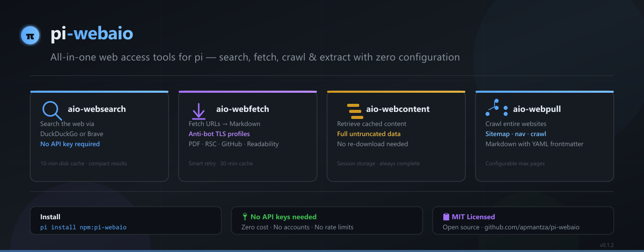Click the magnifying glass websearch icon

pyautogui.click(x=52, y=110)
